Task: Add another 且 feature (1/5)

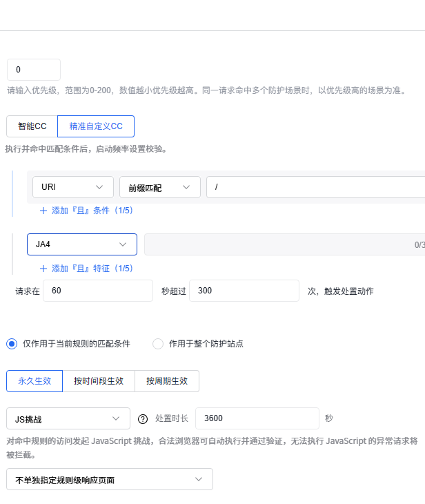Action: [86, 269]
